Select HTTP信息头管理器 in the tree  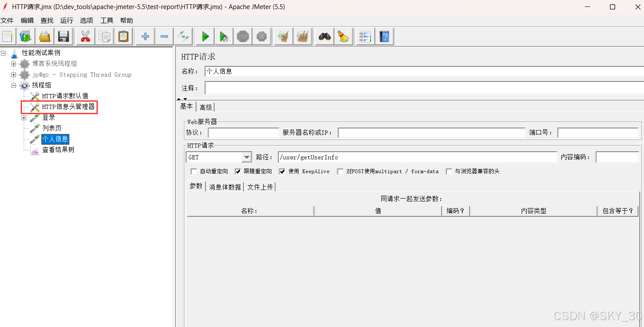coord(68,107)
